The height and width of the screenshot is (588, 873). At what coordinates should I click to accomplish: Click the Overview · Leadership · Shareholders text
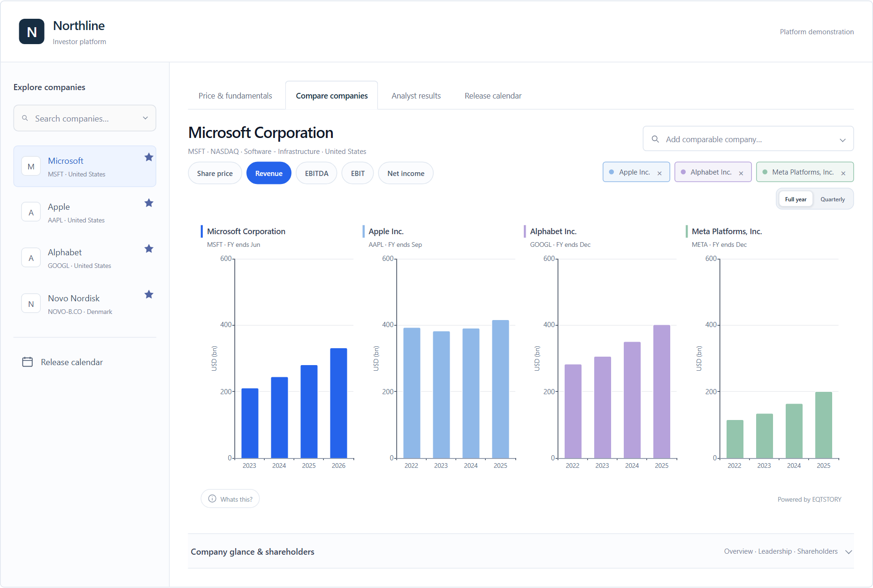(781, 551)
